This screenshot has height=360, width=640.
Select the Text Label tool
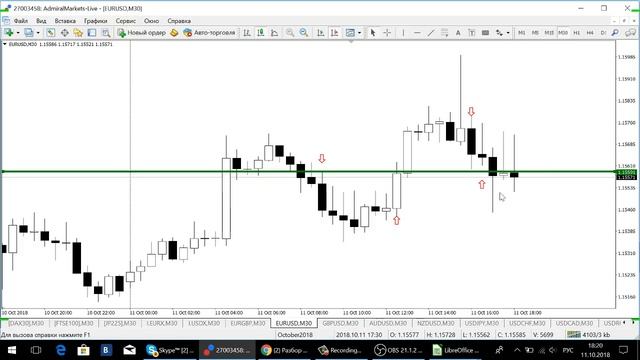(472, 33)
